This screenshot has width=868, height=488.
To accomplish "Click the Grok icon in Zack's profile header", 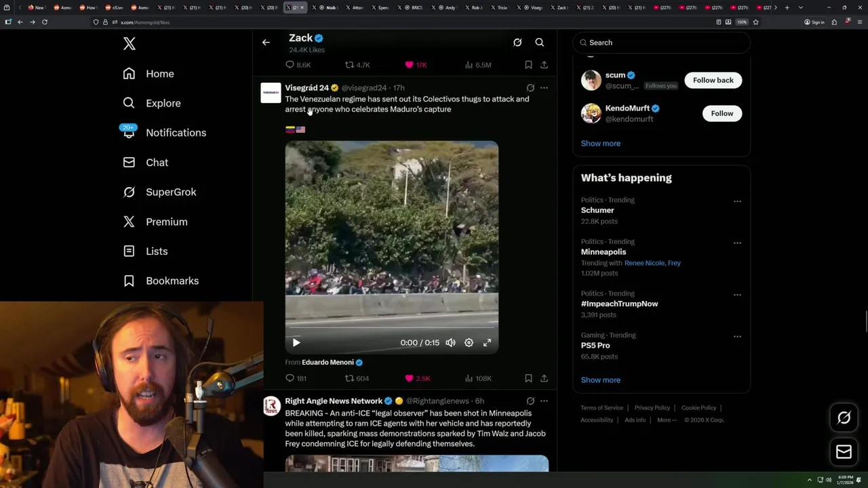I will pos(517,42).
